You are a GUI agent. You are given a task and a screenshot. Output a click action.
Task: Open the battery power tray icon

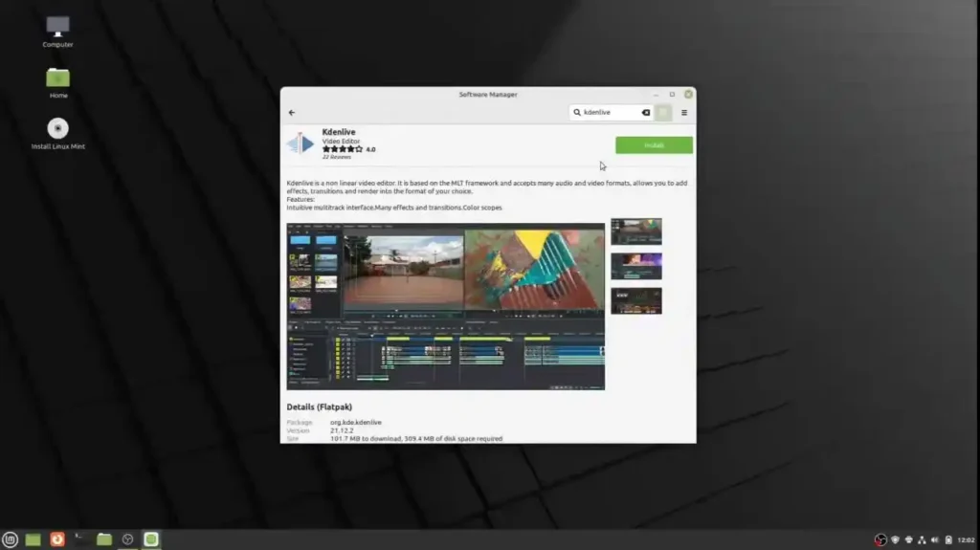pos(948,540)
